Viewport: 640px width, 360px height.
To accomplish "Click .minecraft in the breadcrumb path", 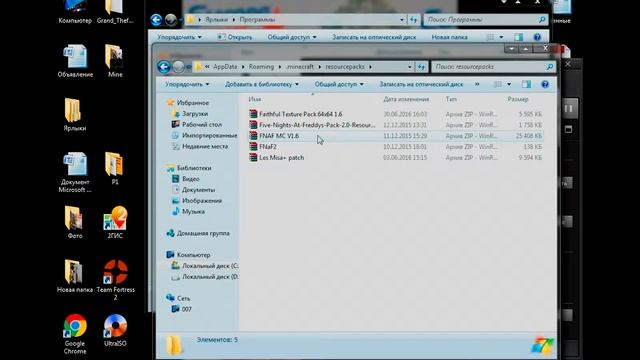I will click(x=300, y=67).
